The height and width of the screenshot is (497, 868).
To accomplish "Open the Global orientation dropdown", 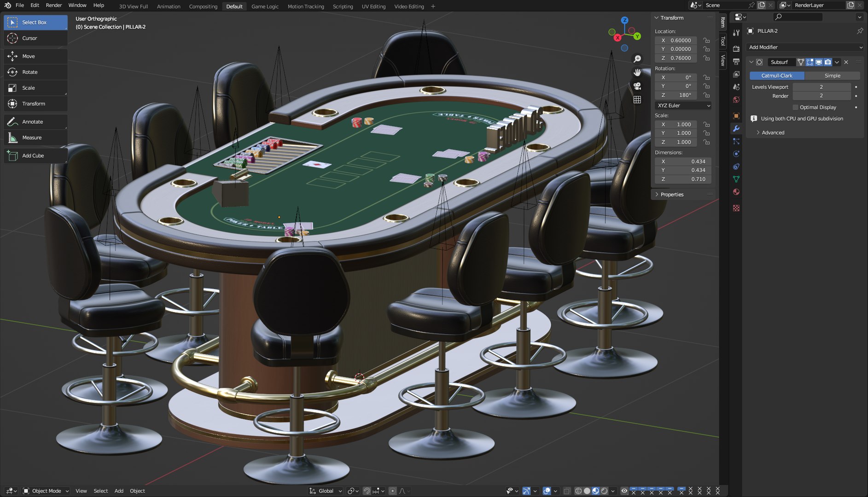I will (x=326, y=491).
